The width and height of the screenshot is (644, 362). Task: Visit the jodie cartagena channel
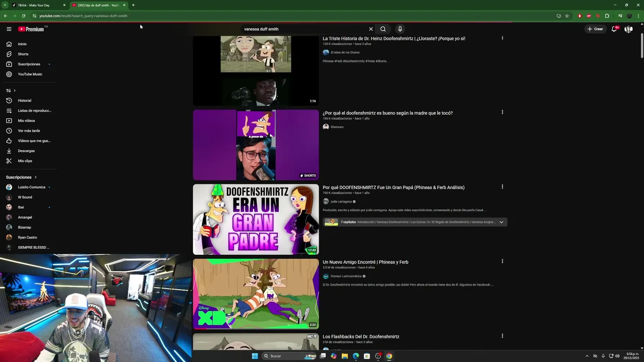point(341,202)
